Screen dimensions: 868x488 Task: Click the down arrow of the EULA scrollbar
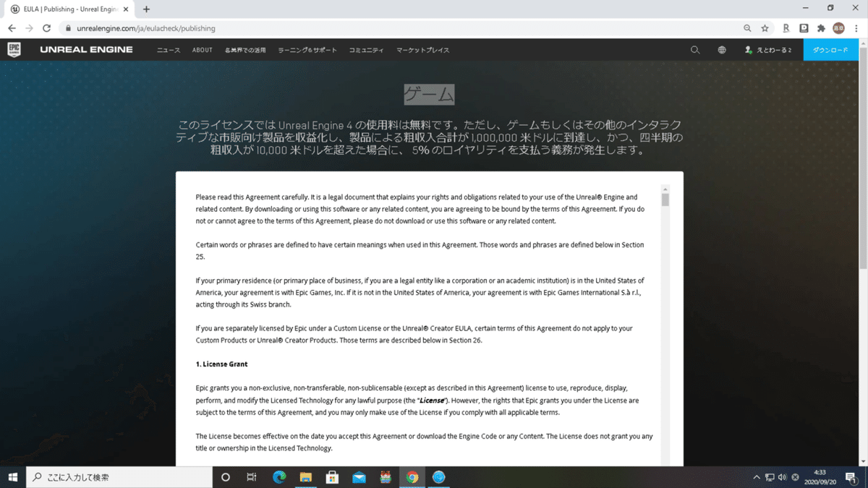pyautogui.click(x=666, y=462)
